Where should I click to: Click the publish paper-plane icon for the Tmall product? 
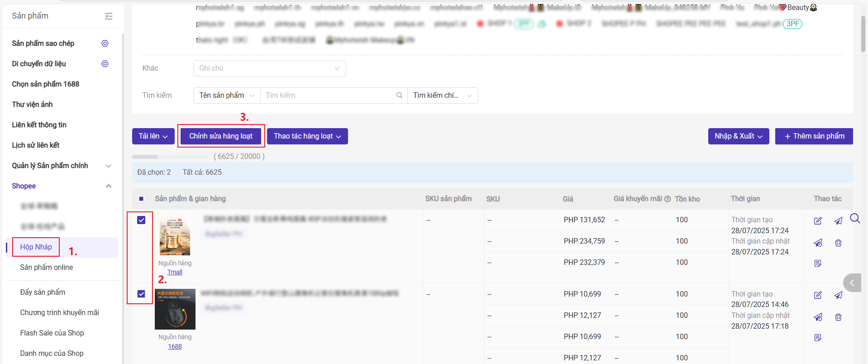click(838, 221)
